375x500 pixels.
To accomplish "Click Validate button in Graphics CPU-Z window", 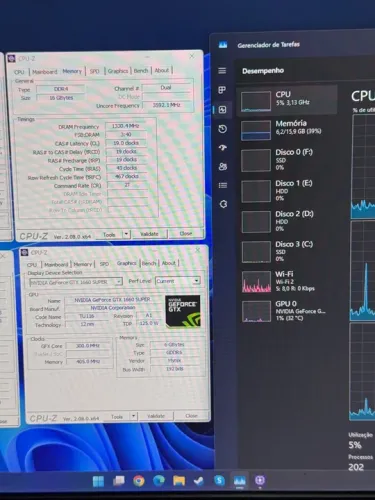I will pos(156,416).
